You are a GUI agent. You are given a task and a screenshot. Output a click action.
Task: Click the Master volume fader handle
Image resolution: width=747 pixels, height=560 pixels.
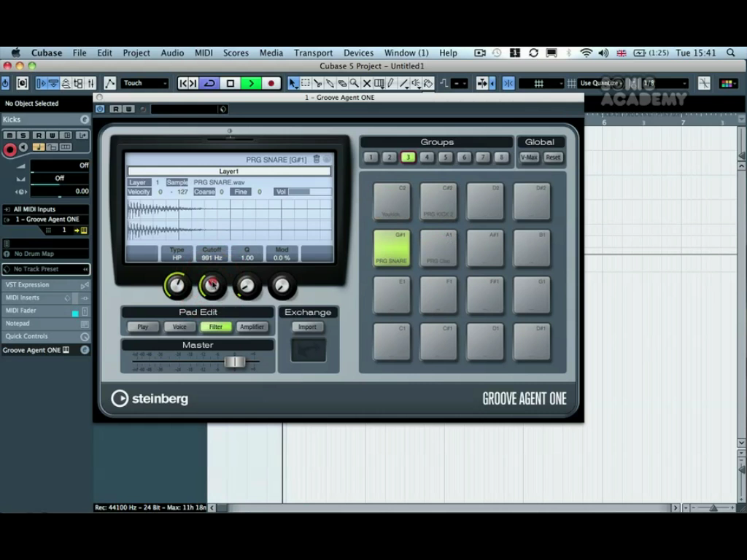235,362
